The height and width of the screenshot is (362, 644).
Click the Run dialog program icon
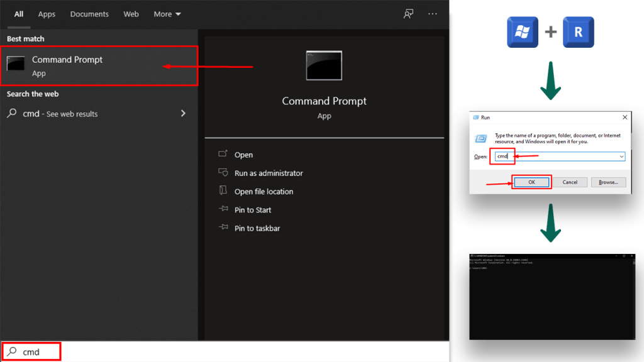[482, 138]
